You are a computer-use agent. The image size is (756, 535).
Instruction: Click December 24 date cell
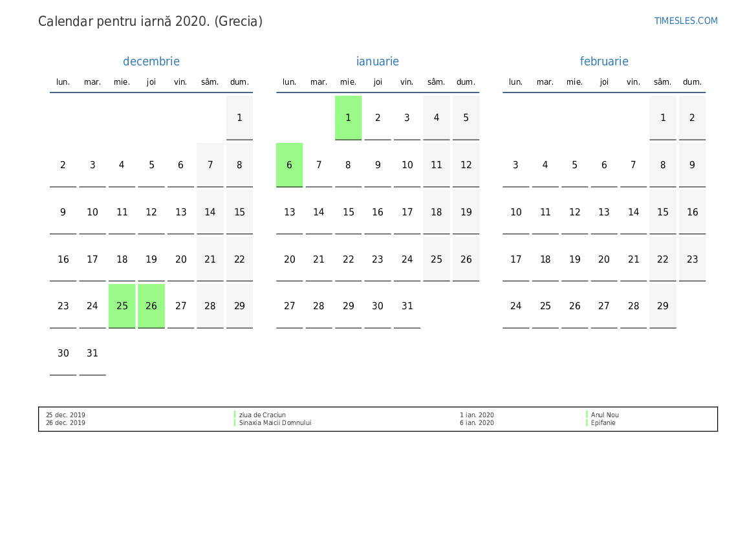[92, 307]
